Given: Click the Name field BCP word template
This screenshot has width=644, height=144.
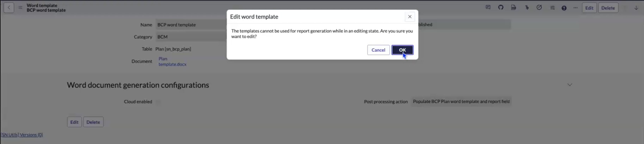Looking at the screenshot, I should [x=191, y=25].
